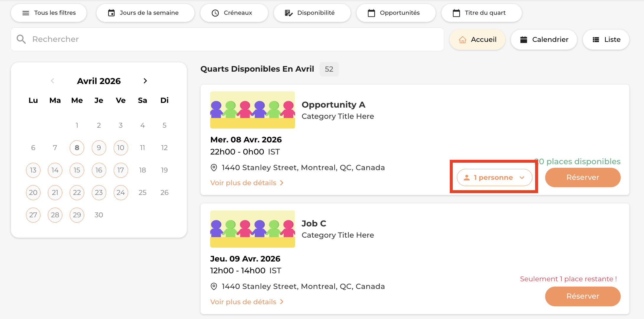Click location pin icon for Job C
The width and height of the screenshot is (644, 319).
(214, 287)
